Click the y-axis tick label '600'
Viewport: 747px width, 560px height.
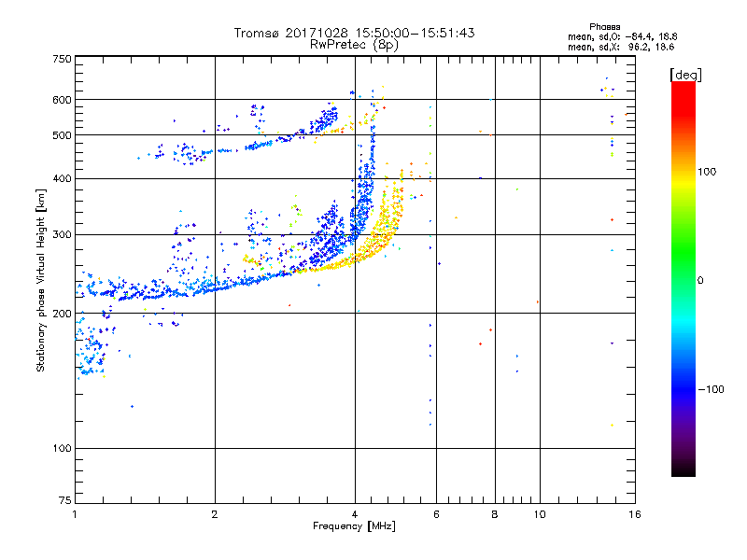(63, 100)
